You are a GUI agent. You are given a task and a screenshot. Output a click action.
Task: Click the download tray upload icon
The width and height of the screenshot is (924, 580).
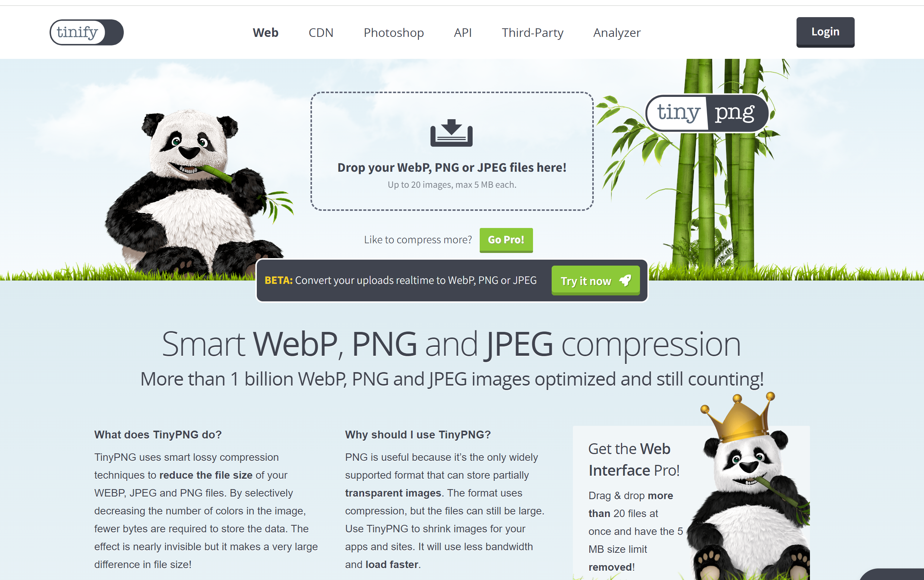[451, 133]
